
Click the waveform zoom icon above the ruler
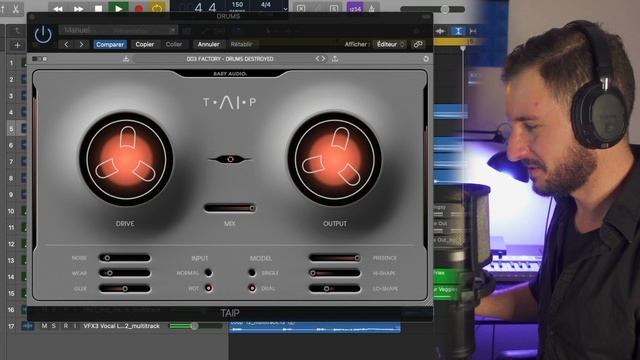pyautogui.click(x=440, y=31)
